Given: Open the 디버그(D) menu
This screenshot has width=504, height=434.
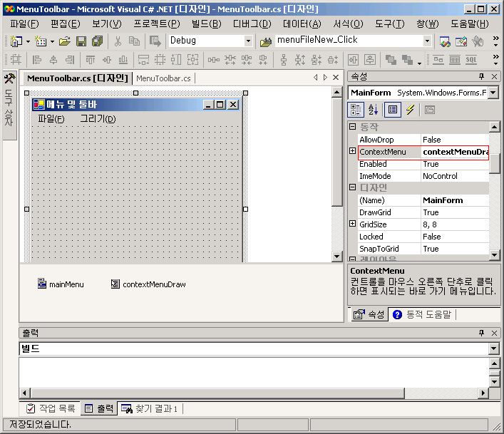Looking at the screenshot, I should point(252,24).
